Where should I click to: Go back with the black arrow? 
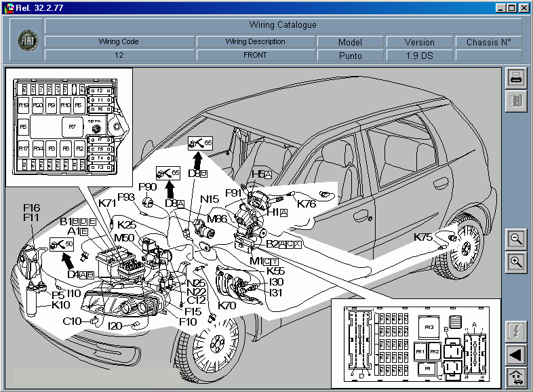516,355
